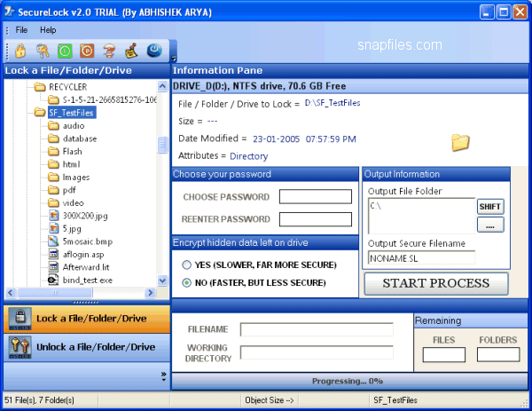The image size is (532, 411).
Task: Click the broom cleanup toolbar icon
Action: (x=131, y=51)
